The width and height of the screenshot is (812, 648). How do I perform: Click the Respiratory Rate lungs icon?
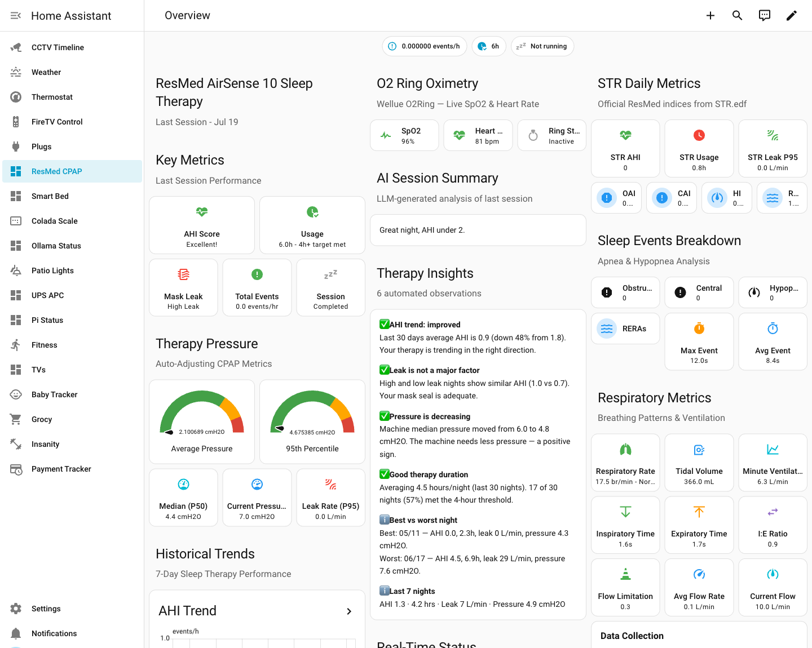[x=625, y=449]
